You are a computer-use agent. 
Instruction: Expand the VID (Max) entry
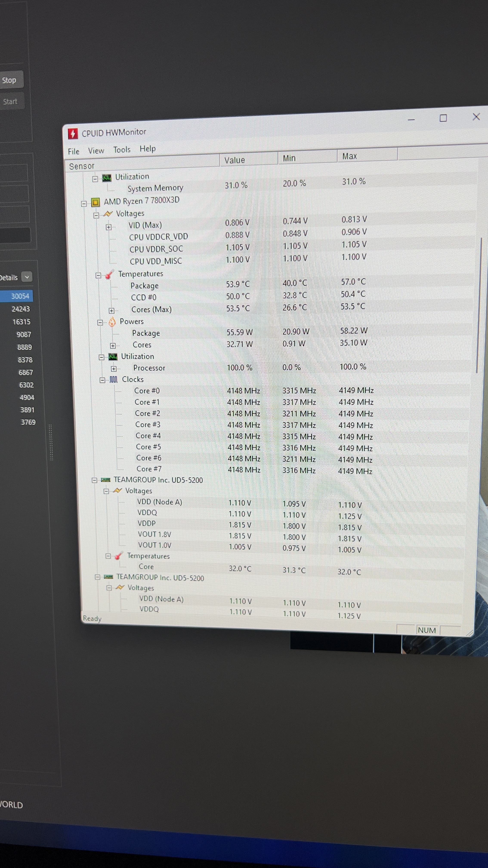(108, 227)
